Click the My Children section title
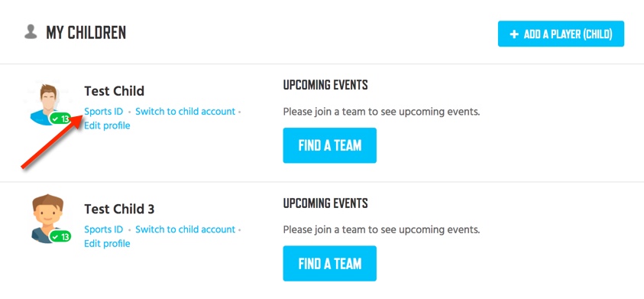 tap(86, 32)
